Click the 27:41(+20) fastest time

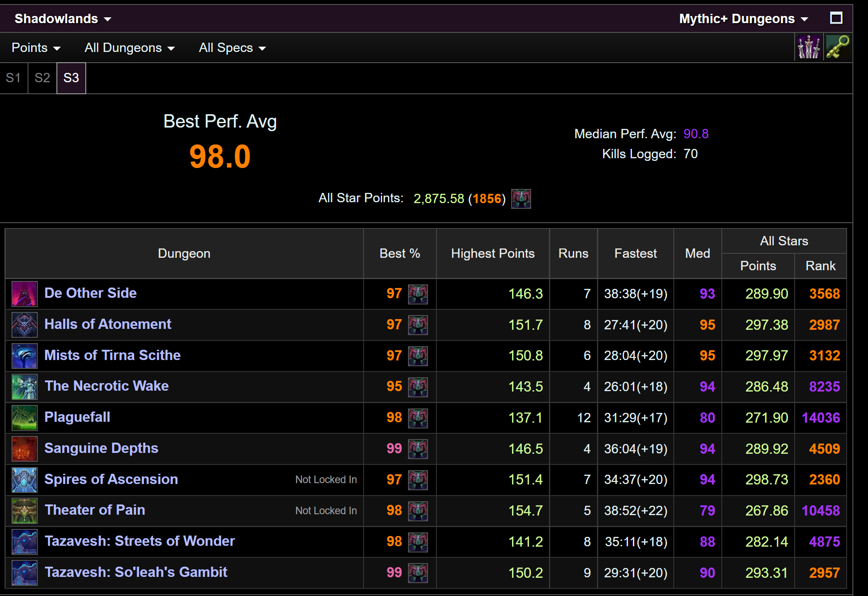click(x=636, y=325)
